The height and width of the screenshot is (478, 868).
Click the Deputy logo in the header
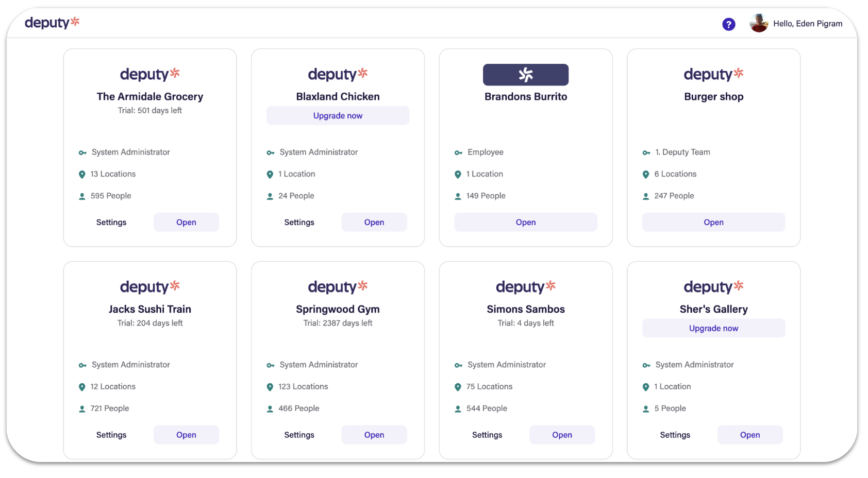(52, 23)
